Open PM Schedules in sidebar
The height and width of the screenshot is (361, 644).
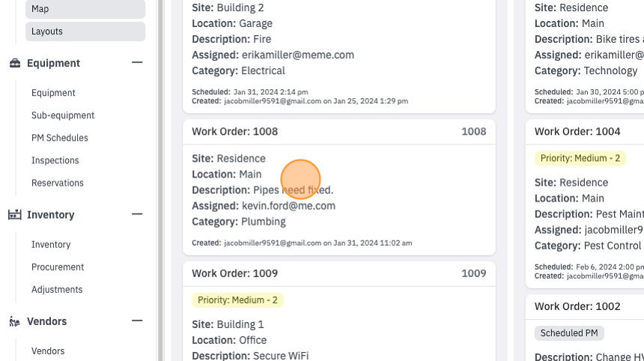60,138
